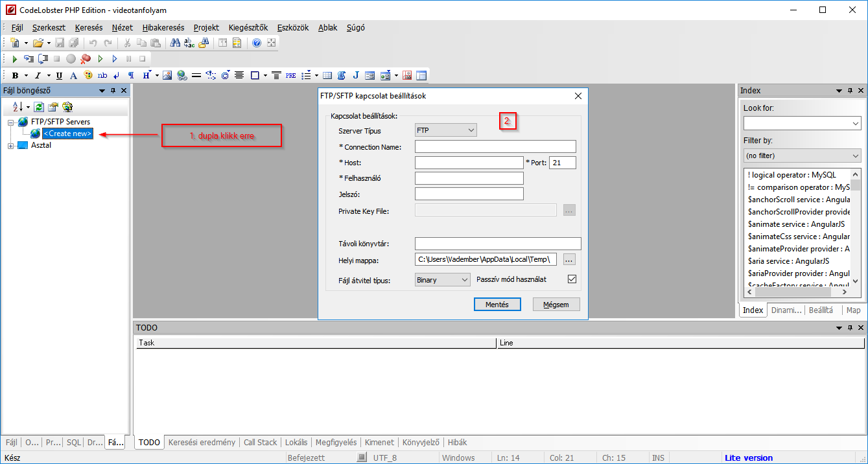
Task: Toggle the Passzív mód használat checkbox
Action: click(572, 279)
